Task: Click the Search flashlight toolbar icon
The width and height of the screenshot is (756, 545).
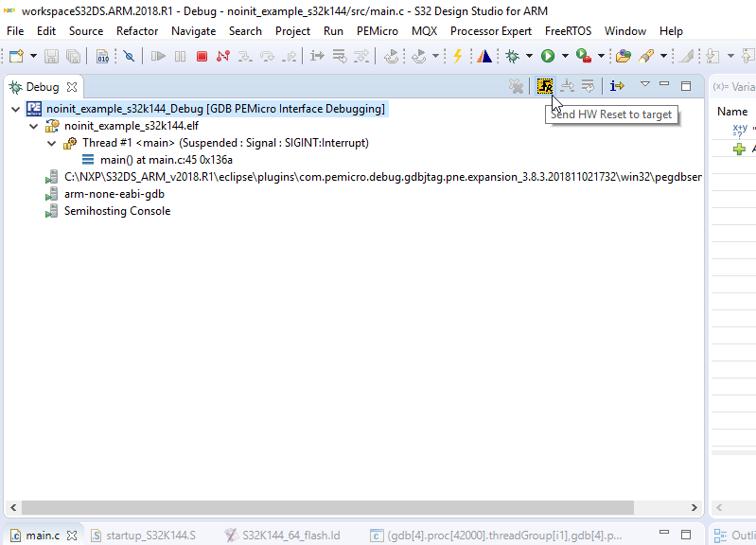Action: (x=646, y=57)
